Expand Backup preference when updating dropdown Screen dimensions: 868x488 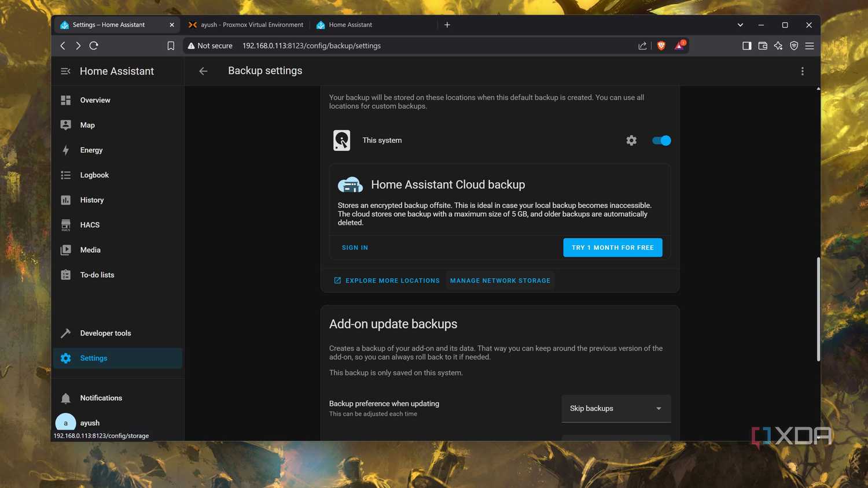pos(616,408)
